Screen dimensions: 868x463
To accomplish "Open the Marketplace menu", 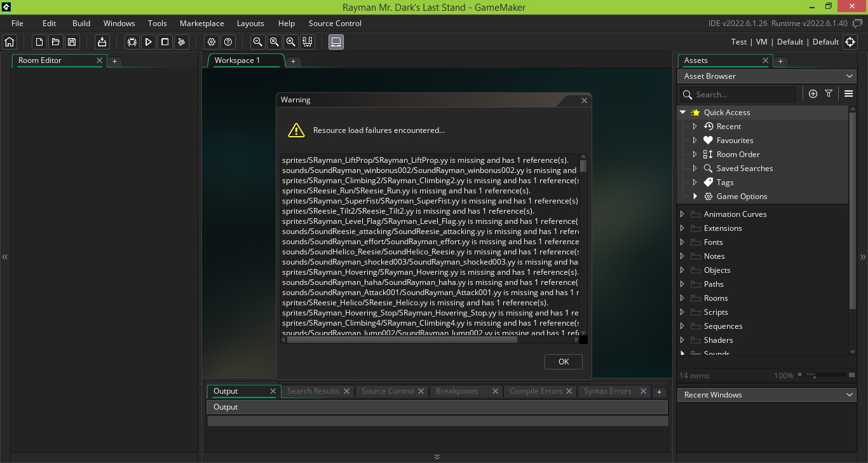I will 201,24.
